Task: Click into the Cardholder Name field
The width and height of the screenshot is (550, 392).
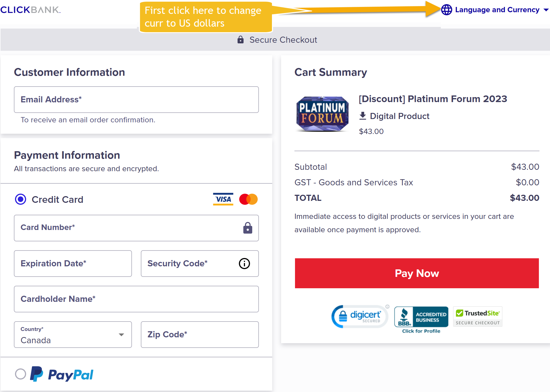Action: pos(136,299)
